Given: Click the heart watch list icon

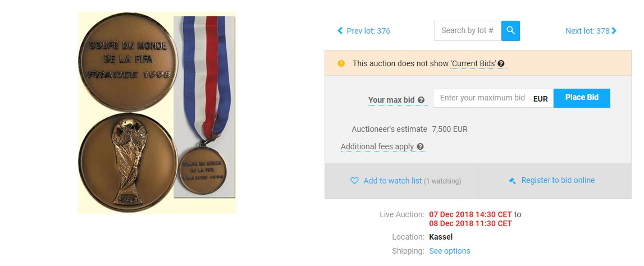Looking at the screenshot, I should click(x=354, y=181).
